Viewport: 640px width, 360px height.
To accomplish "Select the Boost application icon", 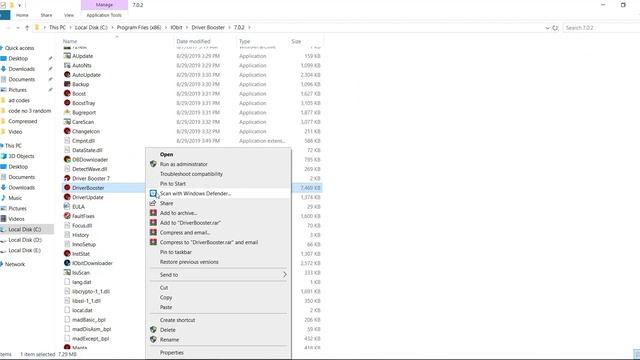I will [x=67, y=93].
